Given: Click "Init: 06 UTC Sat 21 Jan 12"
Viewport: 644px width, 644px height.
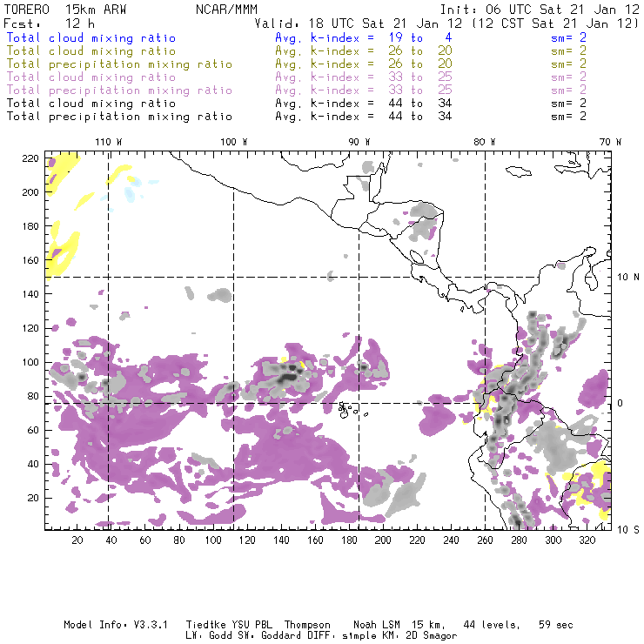Looking at the screenshot, I should pyautogui.click(x=540, y=9).
